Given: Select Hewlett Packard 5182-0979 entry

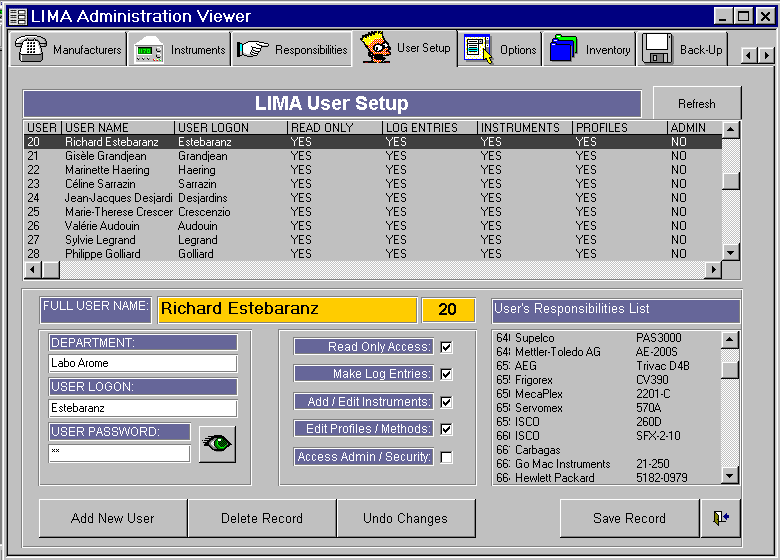Looking at the screenshot, I should pos(607,477).
